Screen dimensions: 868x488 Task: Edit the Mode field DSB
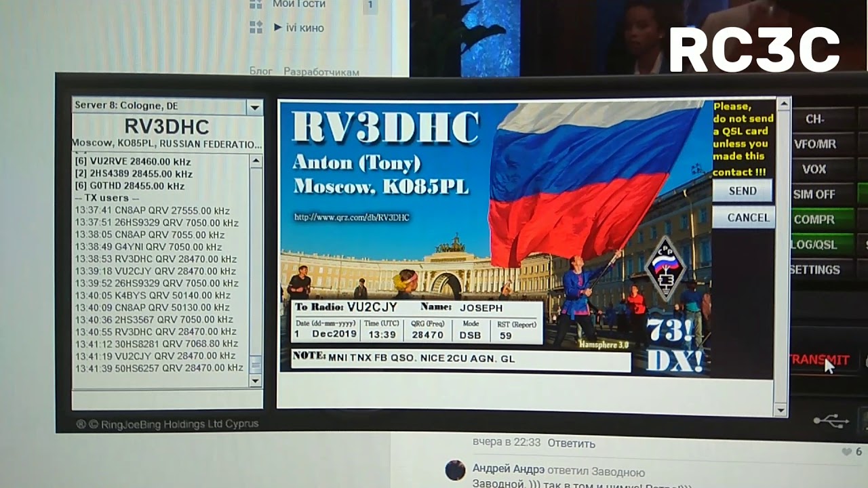(470, 335)
